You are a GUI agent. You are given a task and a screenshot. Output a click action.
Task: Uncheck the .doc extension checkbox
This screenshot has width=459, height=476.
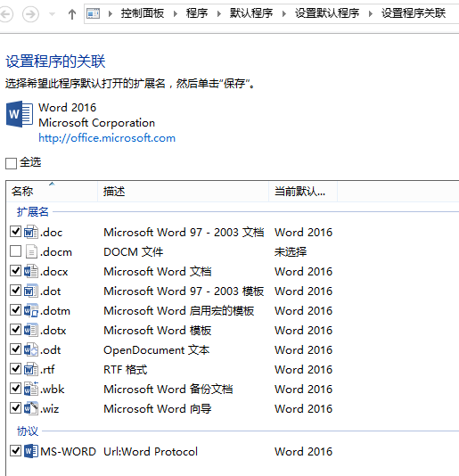pos(15,232)
